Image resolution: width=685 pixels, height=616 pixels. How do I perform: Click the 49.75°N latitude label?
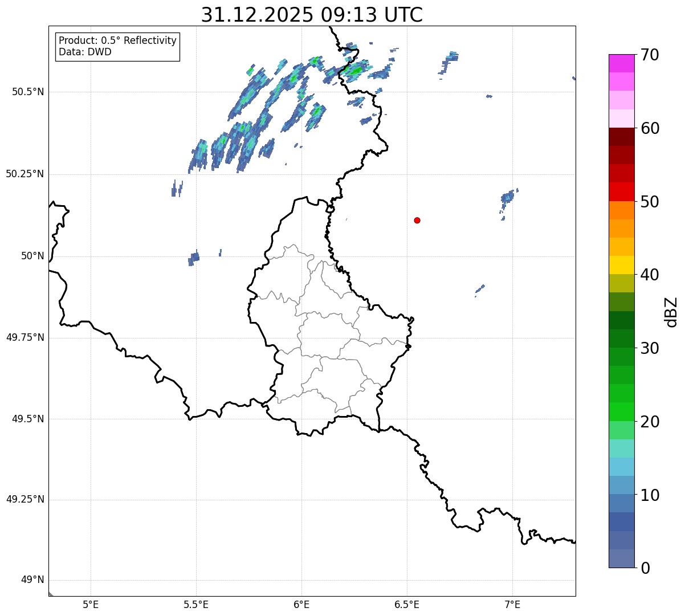click(x=25, y=337)
